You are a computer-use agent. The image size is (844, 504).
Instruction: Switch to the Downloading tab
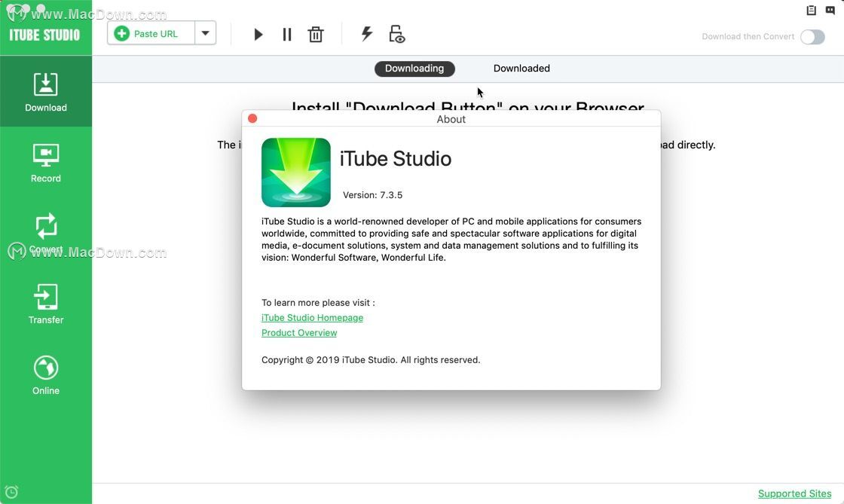414,69
